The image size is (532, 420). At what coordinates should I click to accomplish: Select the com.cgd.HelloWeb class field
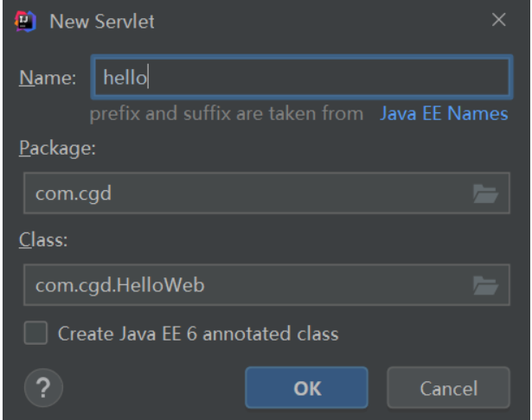tap(247, 283)
